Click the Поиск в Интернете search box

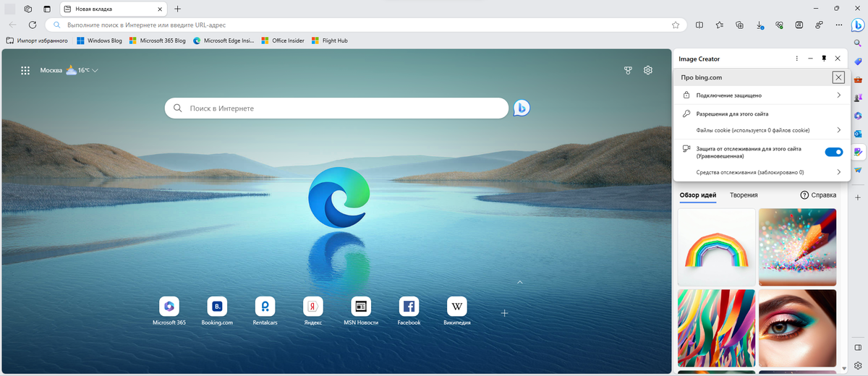point(337,108)
